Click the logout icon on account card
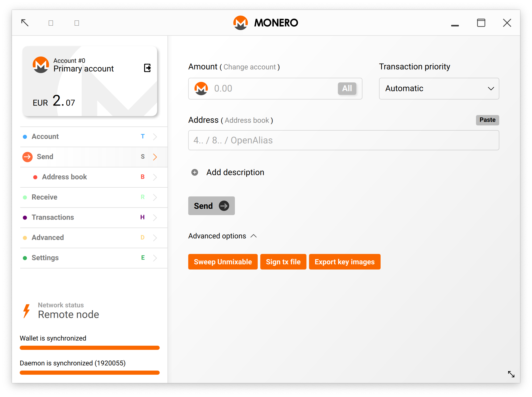532x397 pixels. pyautogui.click(x=147, y=68)
